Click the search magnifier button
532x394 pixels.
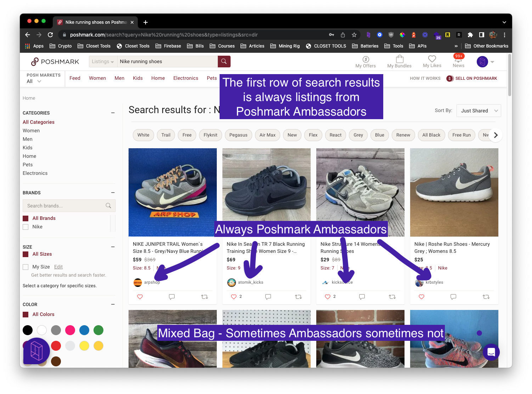224,61
